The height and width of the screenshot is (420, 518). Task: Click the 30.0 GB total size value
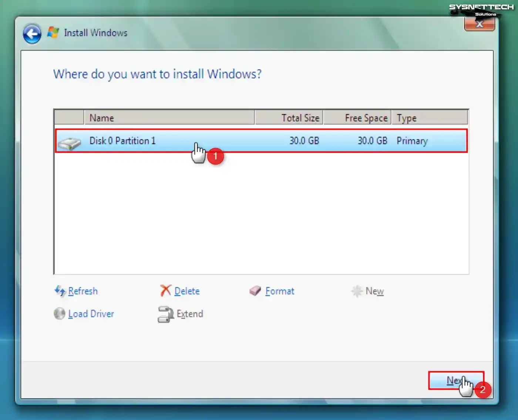(304, 141)
